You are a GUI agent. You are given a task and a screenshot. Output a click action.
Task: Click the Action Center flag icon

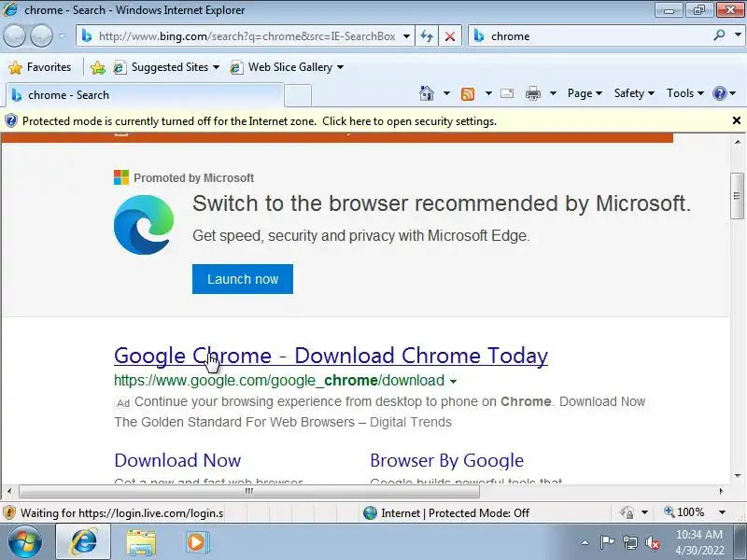pyautogui.click(x=607, y=542)
